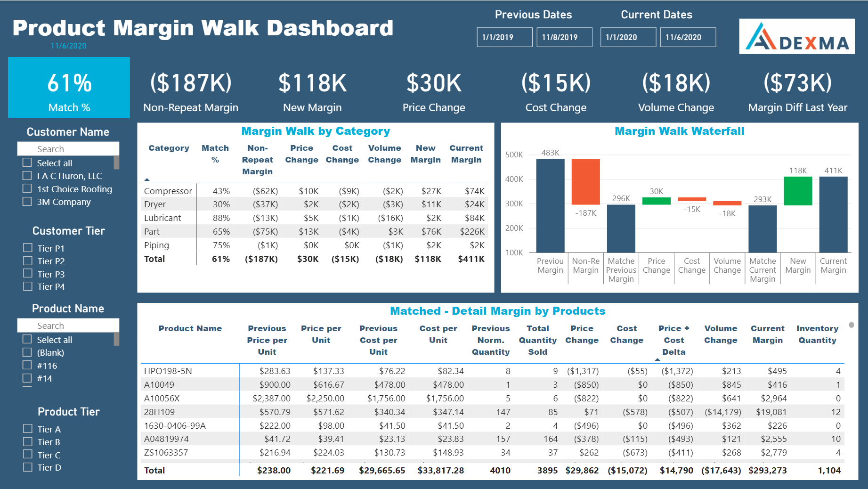The image size is (868, 489).
Task: Click the Customer Name search field
Action: coord(68,148)
